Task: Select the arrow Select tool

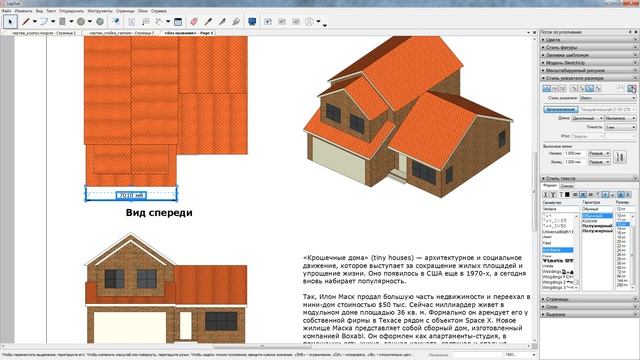Action: [10, 22]
